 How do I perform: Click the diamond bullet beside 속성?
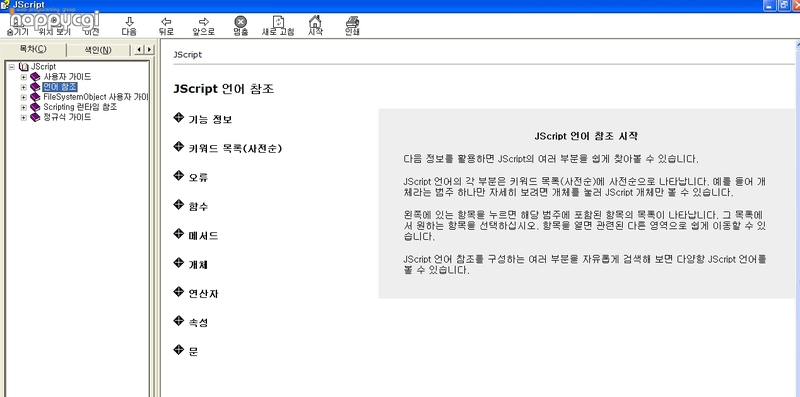(x=179, y=321)
